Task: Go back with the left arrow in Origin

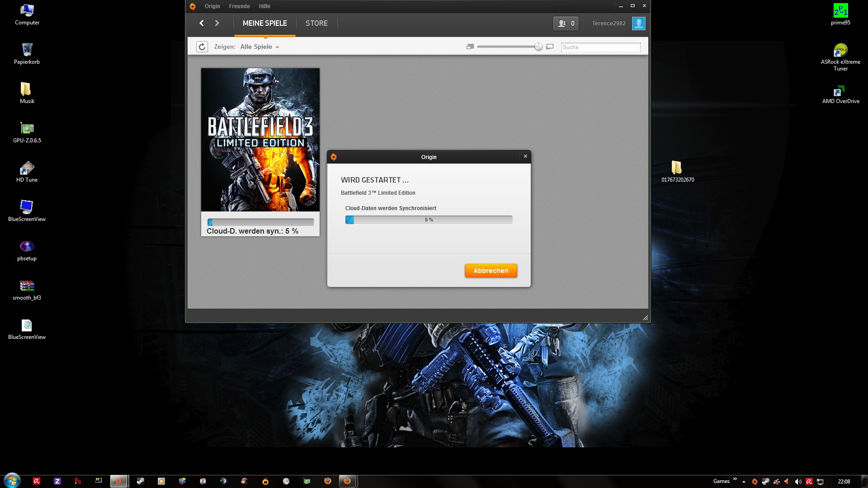Action: tap(202, 23)
